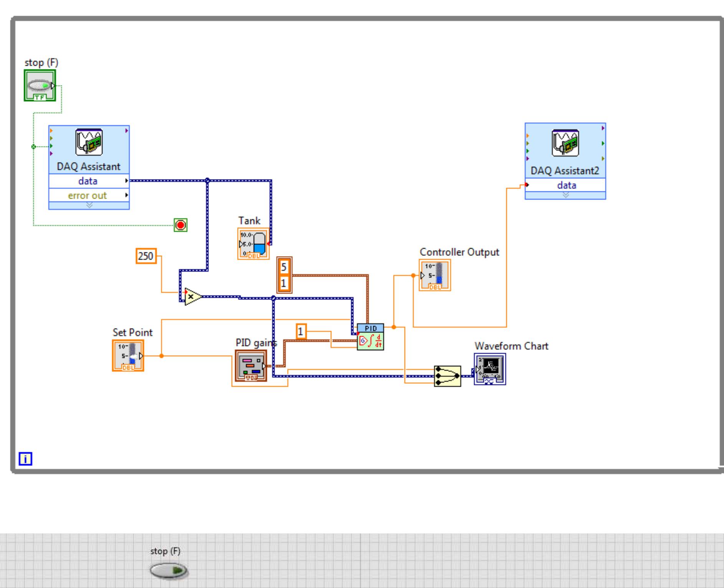Image resolution: width=724 pixels, height=588 pixels.
Task: Click the DAQ Assistant express VI icon
Action: 89,142
